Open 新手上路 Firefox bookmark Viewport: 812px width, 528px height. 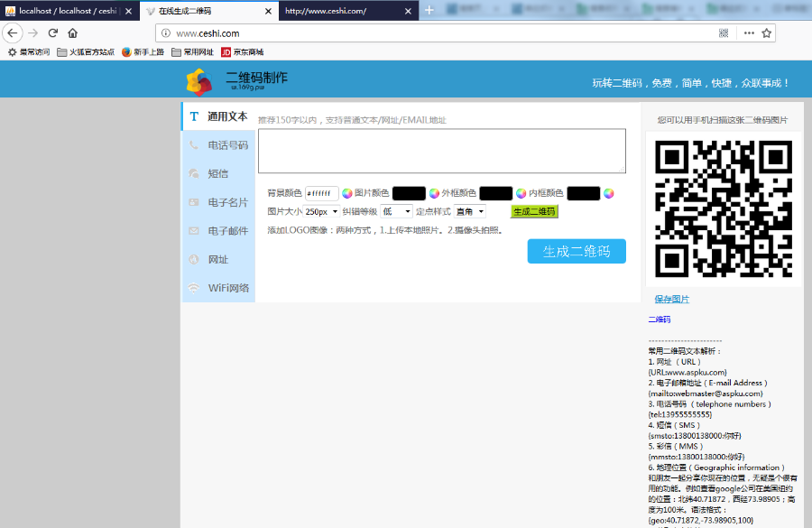(x=143, y=51)
